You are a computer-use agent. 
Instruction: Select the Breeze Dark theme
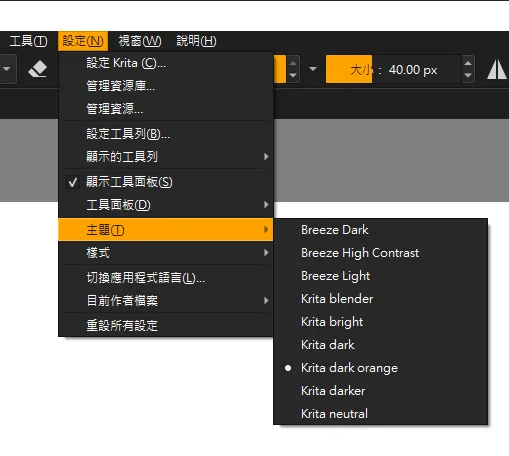coord(380,230)
